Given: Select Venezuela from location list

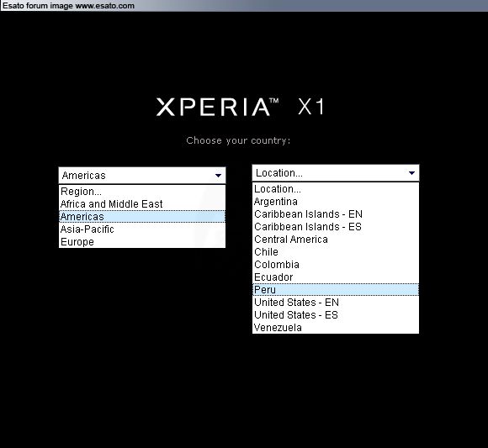Looking at the screenshot, I should tap(336, 327).
